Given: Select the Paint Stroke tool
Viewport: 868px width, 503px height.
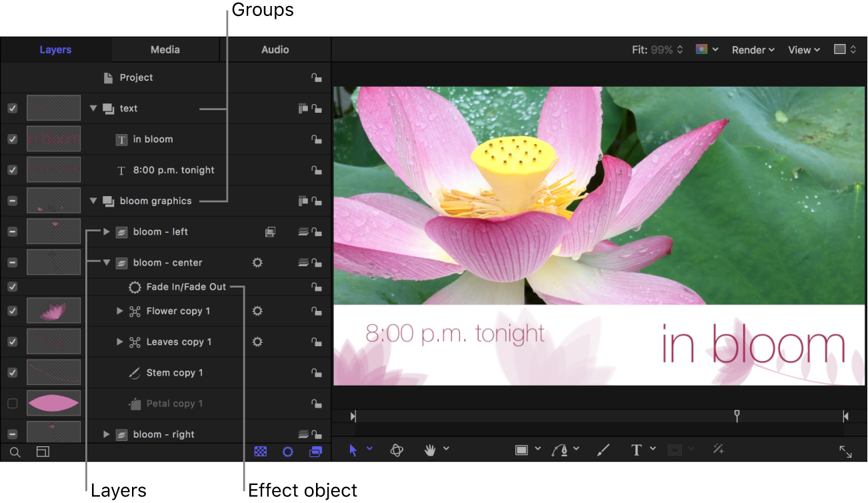Looking at the screenshot, I should click(x=602, y=449).
